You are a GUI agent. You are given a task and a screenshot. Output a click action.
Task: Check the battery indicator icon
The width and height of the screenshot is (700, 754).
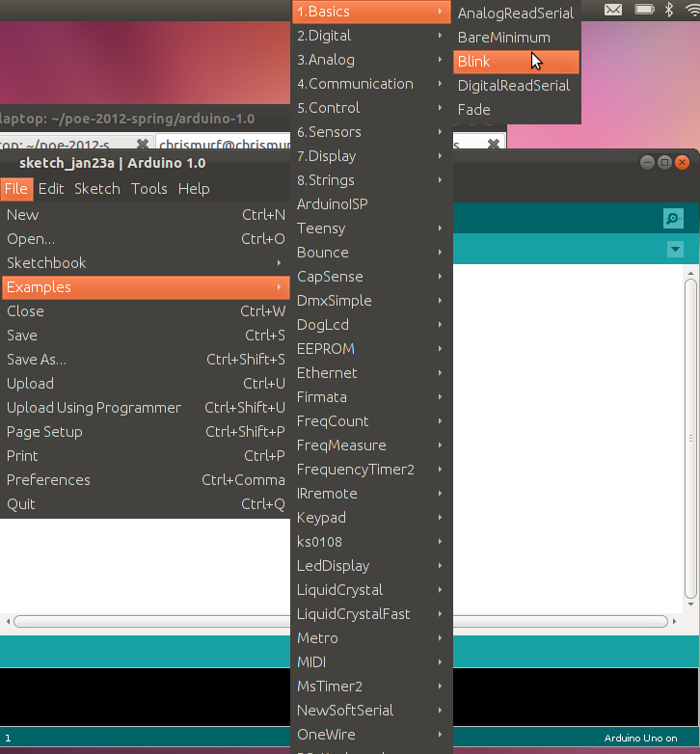pos(645,9)
